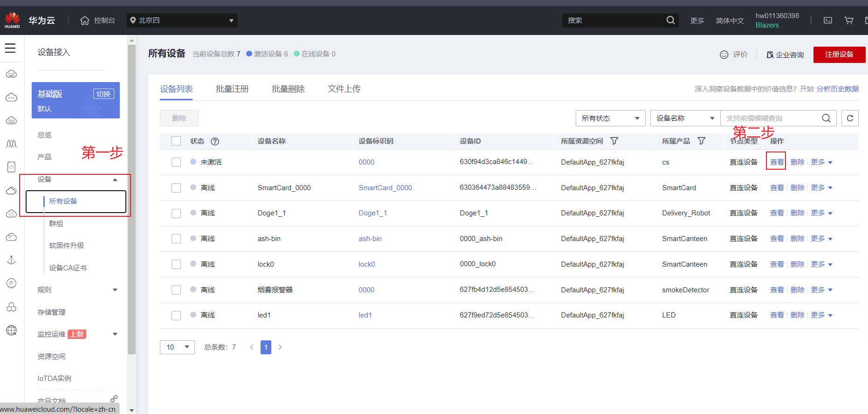Open the ash-bin device identifier link
This screenshot has height=414, width=868.
point(370,239)
